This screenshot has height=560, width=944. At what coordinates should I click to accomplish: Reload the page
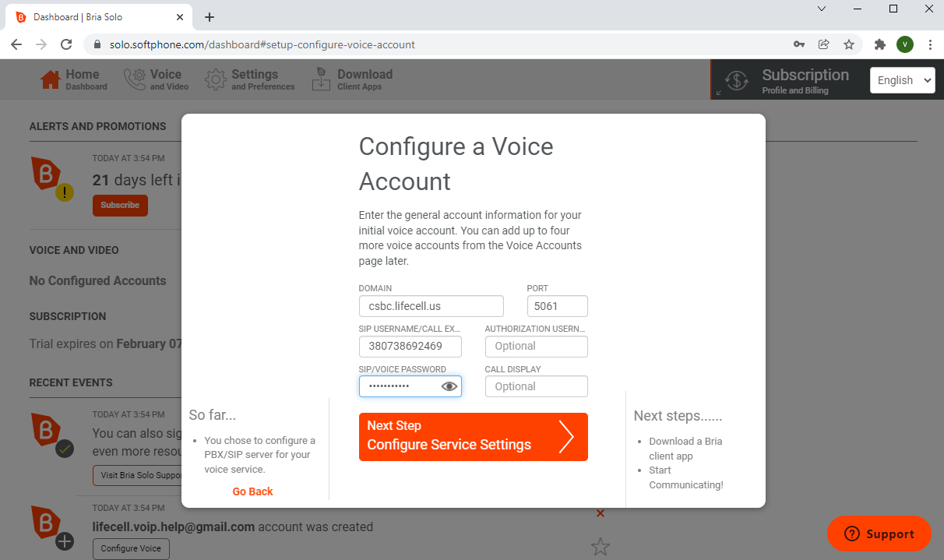[66, 44]
